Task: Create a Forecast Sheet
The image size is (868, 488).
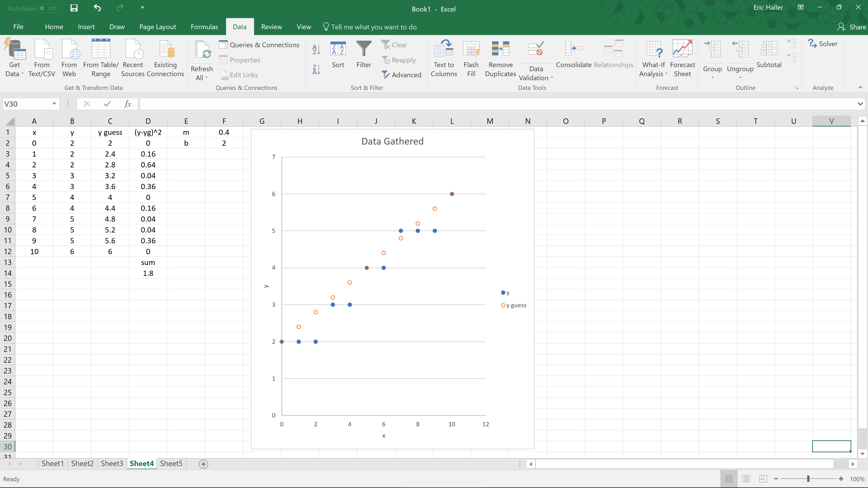Action: click(x=682, y=58)
